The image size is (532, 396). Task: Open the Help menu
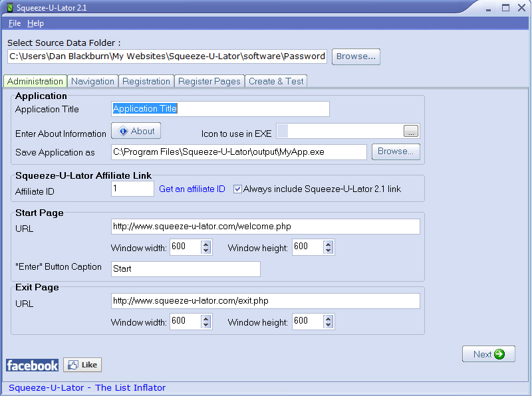click(x=36, y=23)
